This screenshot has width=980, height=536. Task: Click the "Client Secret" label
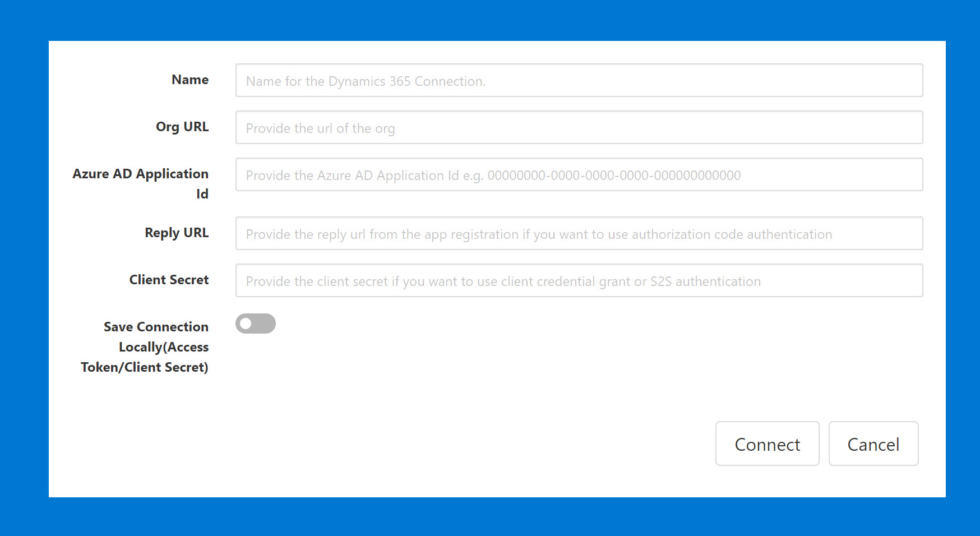pyautogui.click(x=169, y=280)
